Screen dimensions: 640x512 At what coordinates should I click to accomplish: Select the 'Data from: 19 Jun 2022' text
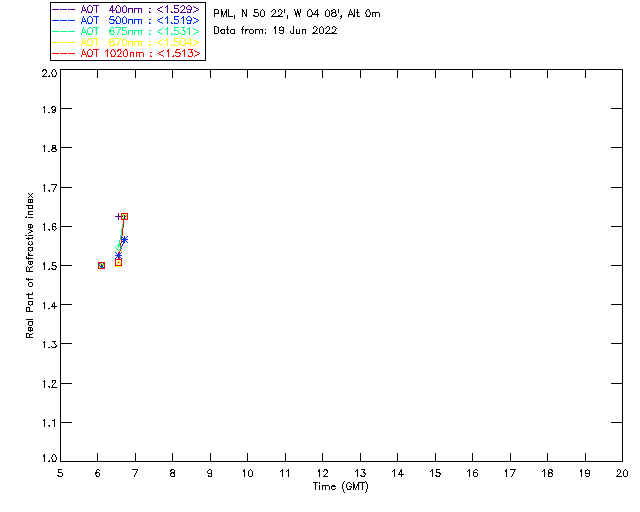coord(276,31)
